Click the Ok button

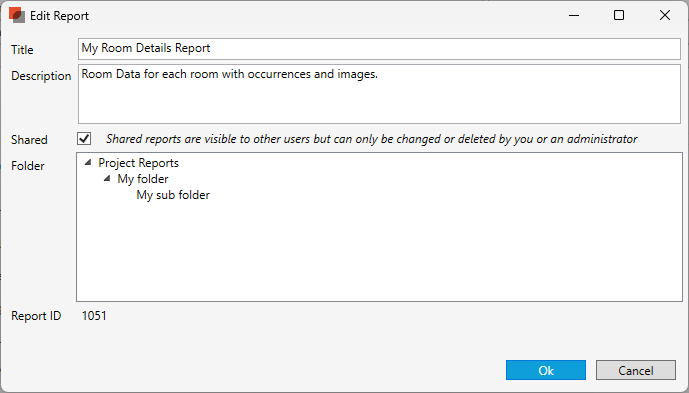[x=546, y=370]
